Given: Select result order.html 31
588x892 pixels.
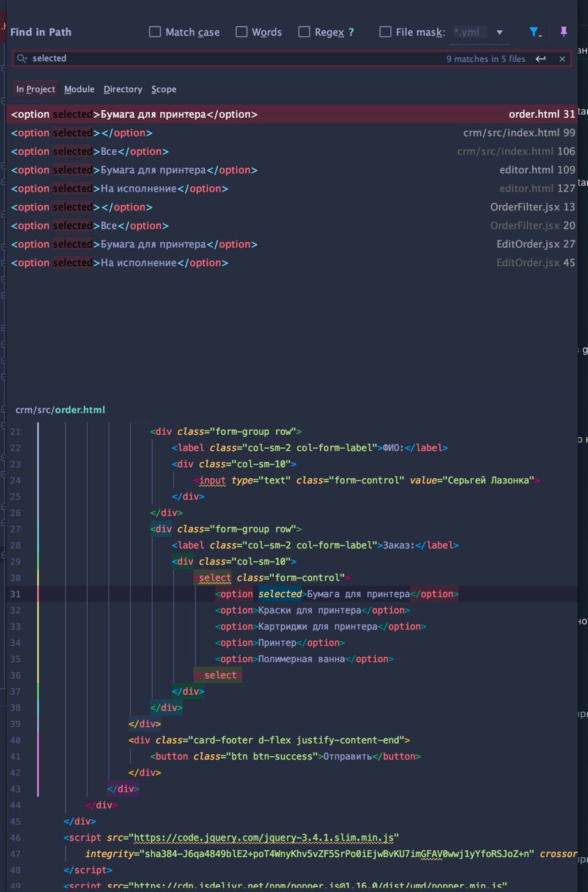Looking at the screenshot, I should click(x=292, y=114).
